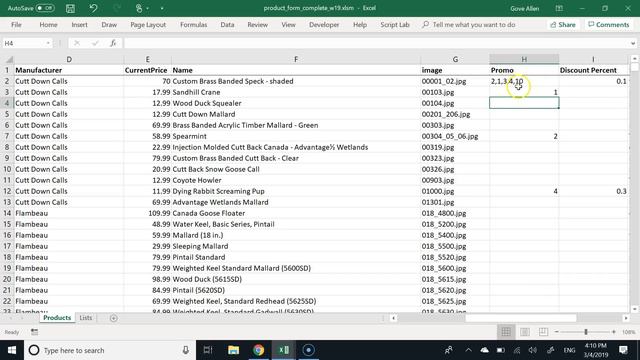Open the File menu

pos(16,25)
